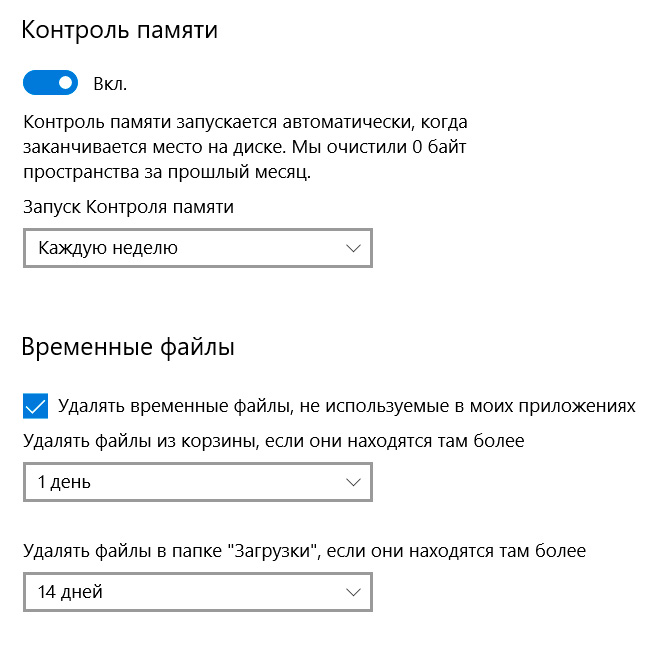Click the "Удалять файлы из корзины" label
Screen dimensions: 671x651
(273, 440)
